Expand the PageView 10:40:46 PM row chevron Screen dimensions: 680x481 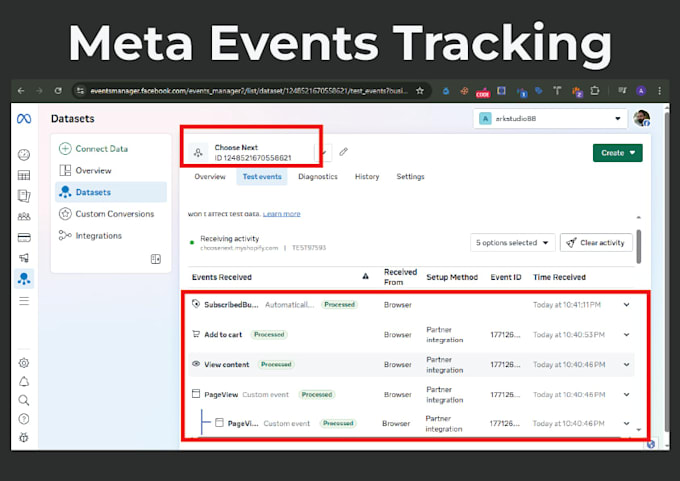coord(627,394)
